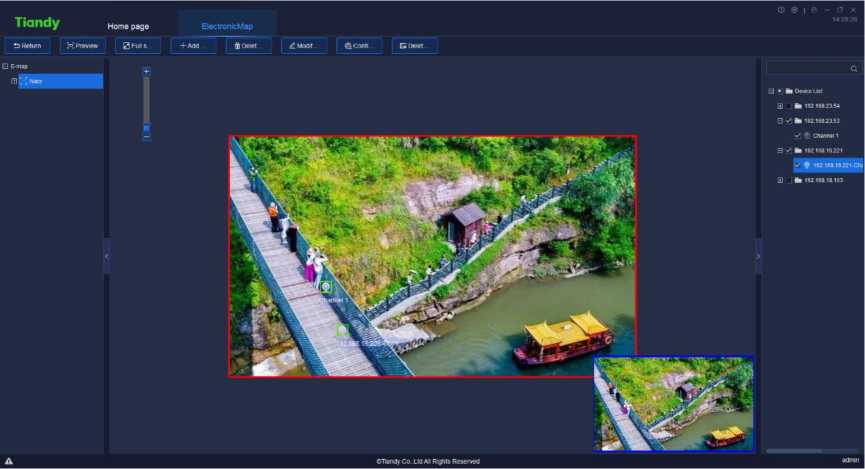Collapse the right device panel arrow handle
Screen dimensions: 865x469
click(x=758, y=257)
